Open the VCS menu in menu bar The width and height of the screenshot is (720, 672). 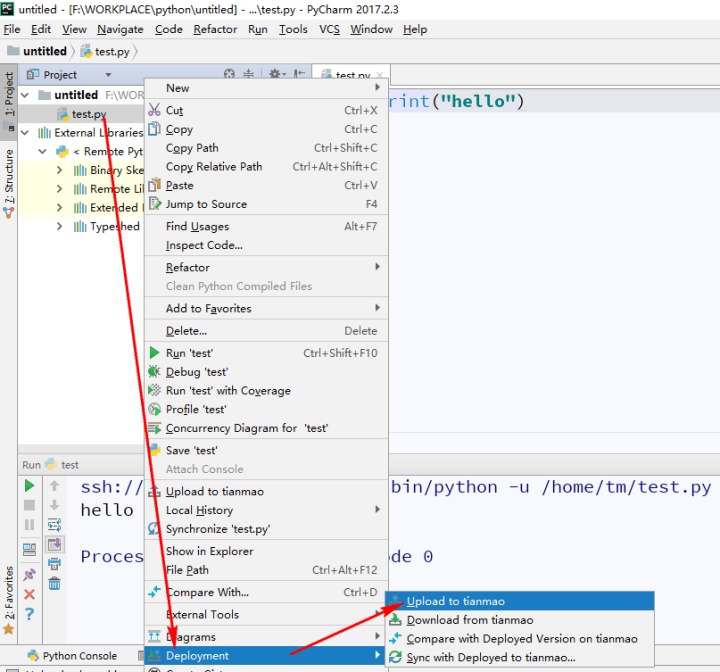(329, 29)
